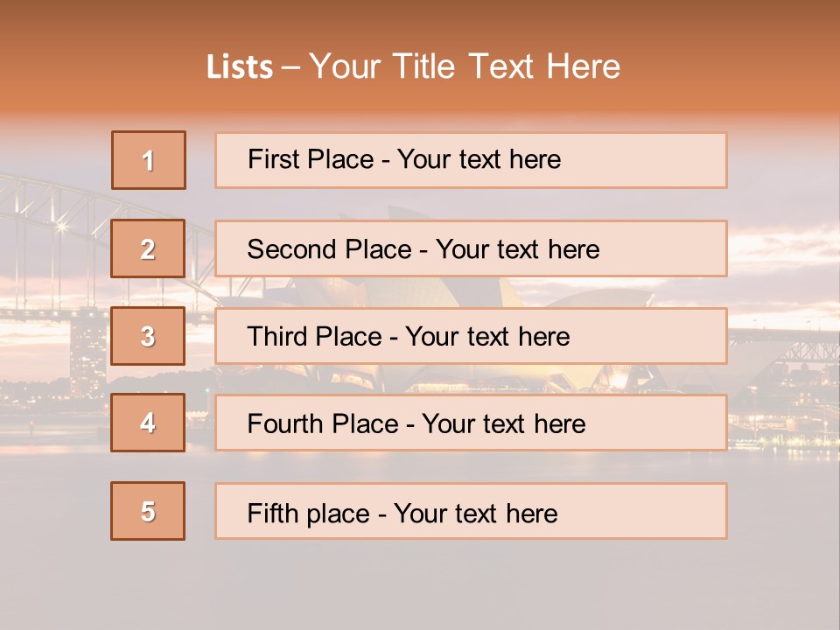This screenshot has width=840, height=630.
Task: Click the slide title text
Action: coord(413,66)
